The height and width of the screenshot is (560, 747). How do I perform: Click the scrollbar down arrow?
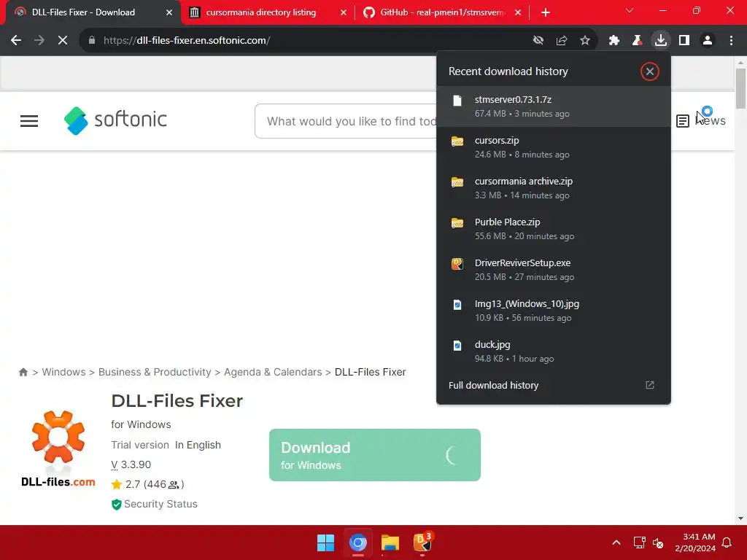coord(740,518)
